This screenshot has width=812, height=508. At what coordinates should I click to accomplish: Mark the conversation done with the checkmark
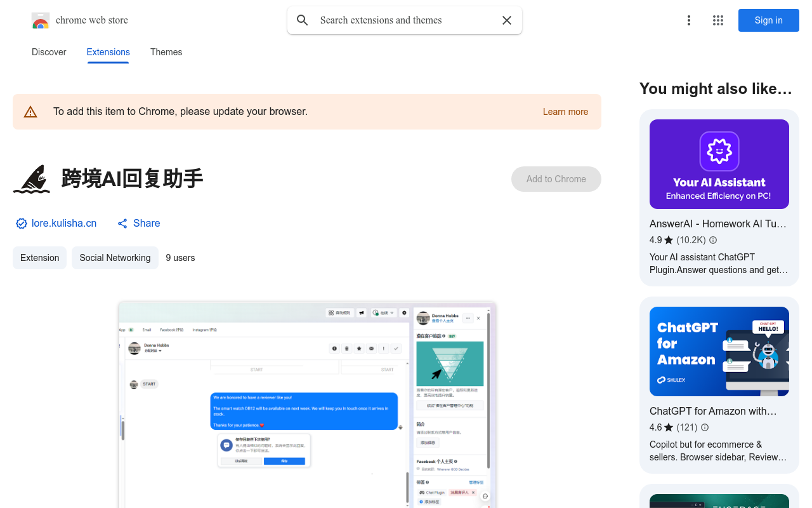point(396,349)
